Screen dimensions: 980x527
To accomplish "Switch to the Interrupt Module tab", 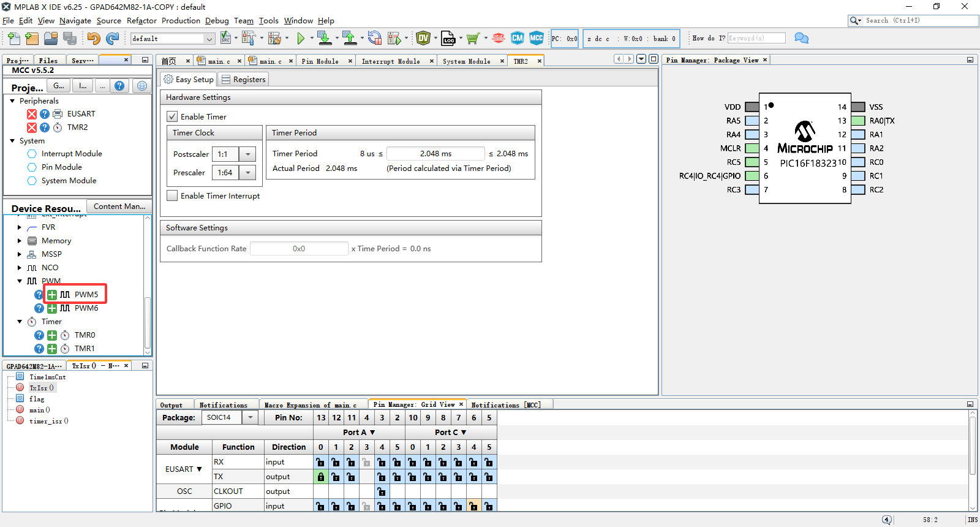I will (x=391, y=61).
